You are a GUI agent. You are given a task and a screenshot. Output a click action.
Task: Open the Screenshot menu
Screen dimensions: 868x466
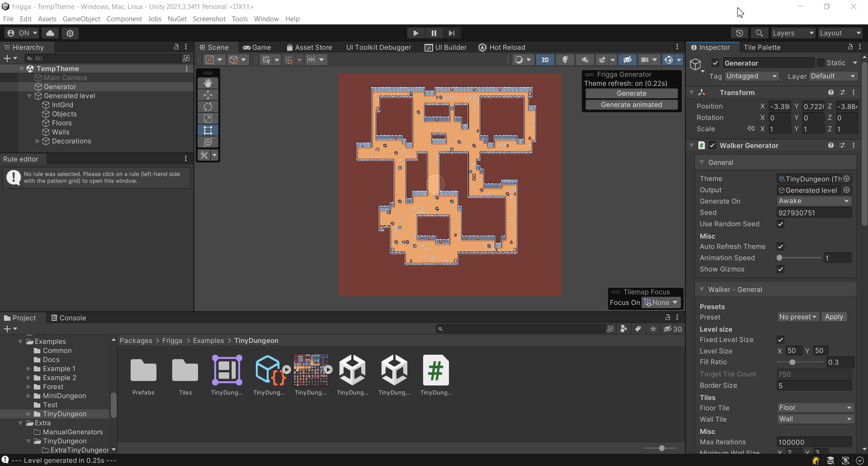pos(209,19)
